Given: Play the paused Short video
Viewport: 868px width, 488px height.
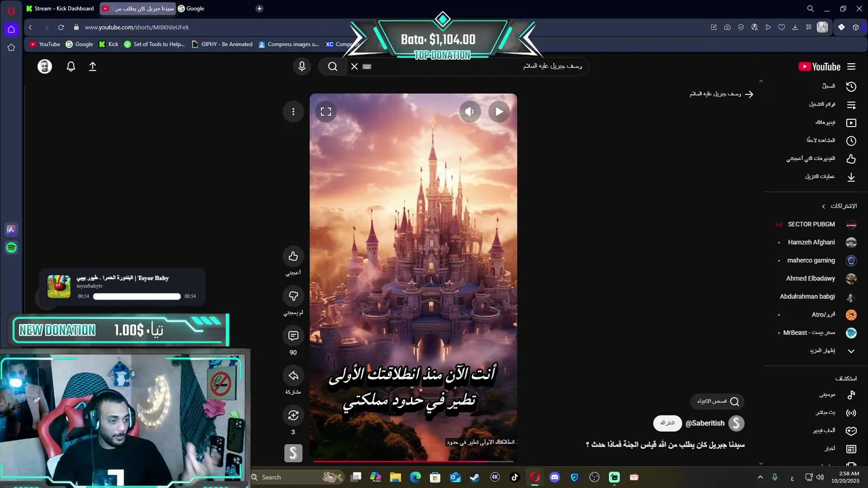Looking at the screenshot, I should tap(499, 112).
